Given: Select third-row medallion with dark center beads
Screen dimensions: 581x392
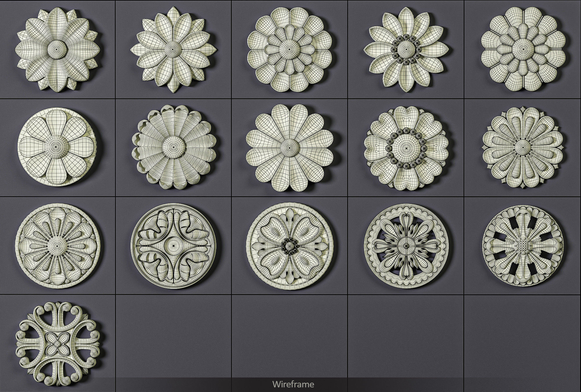Looking at the screenshot, I should [290, 246].
